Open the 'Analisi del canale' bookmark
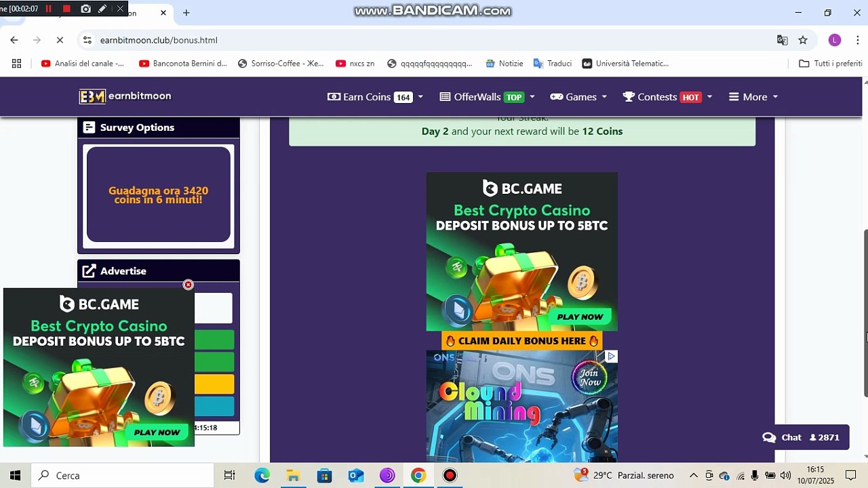868x488 pixels. [83, 63]
